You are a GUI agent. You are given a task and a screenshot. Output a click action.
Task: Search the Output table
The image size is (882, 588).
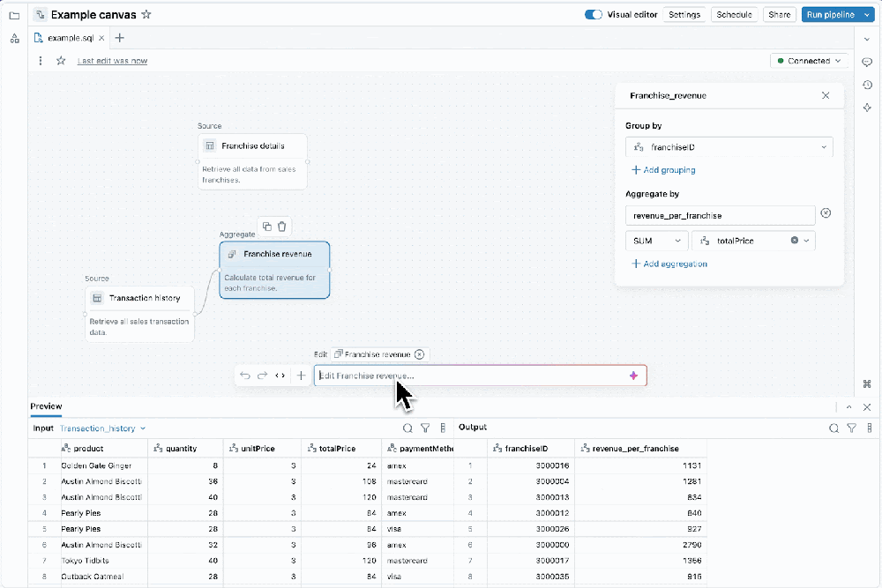pyautogui.click(x=833, y=428)
